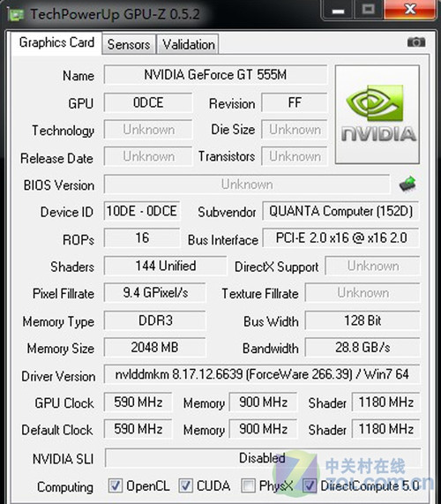Click the Bus Interface PCI-E field
Screen dimensions: 441x504
[x=340, y=238]
